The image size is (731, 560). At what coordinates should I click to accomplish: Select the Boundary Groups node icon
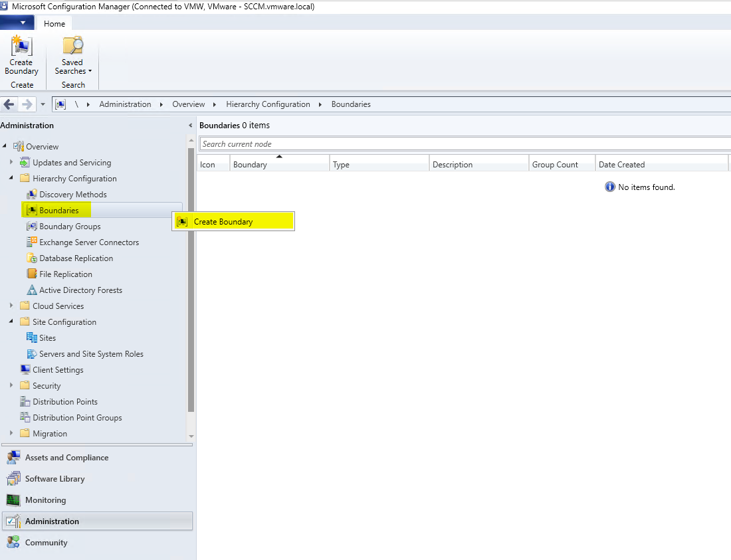31,227
